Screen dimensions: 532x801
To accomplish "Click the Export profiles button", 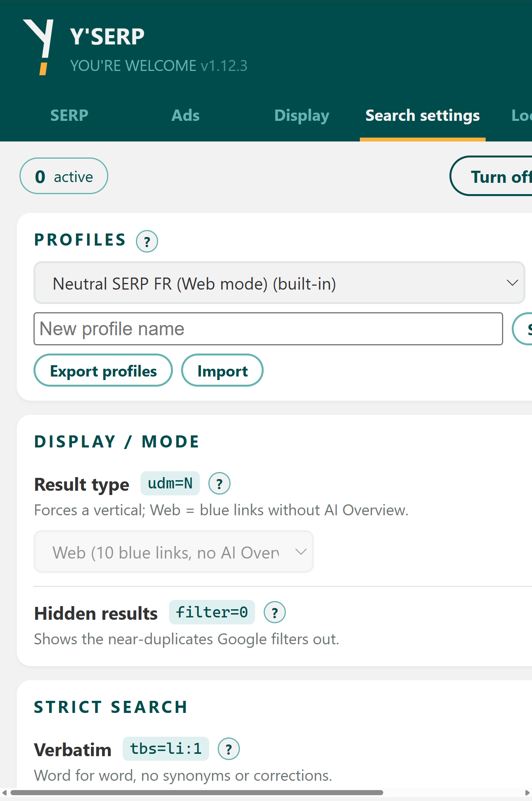I will tap(103, 370).
